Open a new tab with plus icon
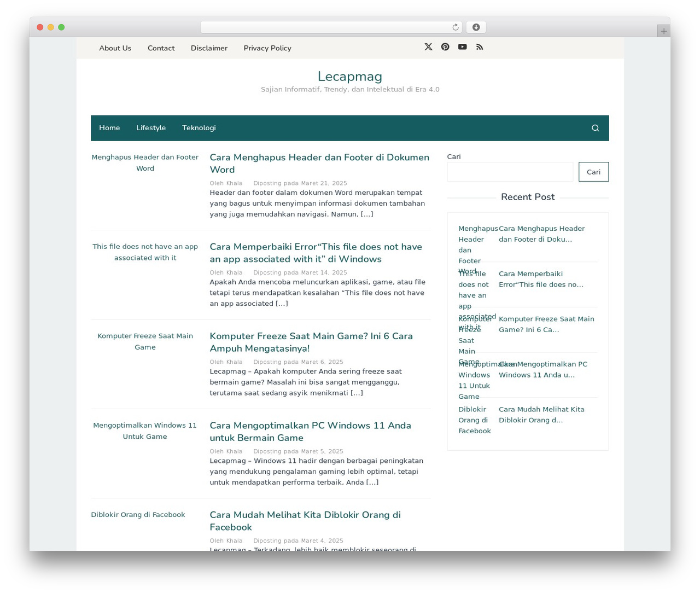 coord(664,31)
